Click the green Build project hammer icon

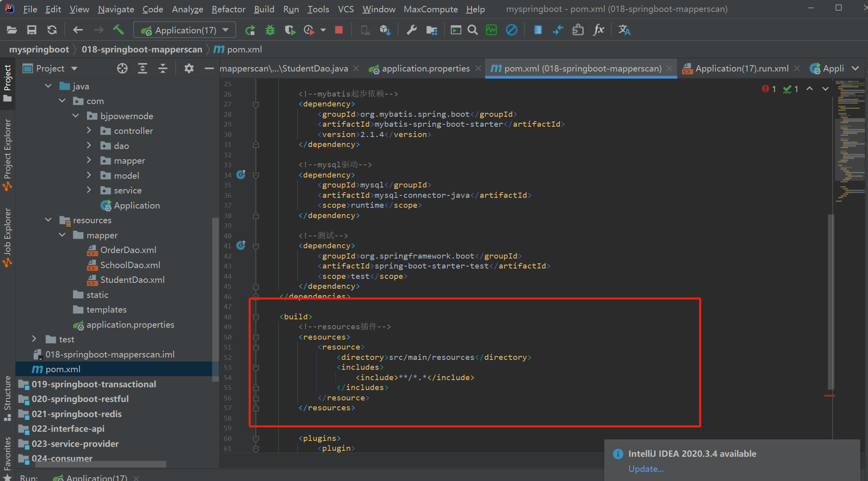[118, 30]
